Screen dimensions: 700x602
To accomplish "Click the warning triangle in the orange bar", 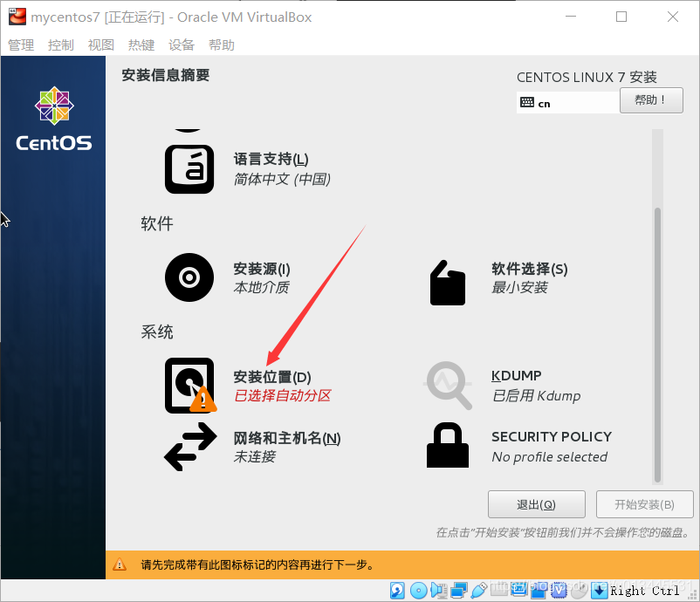I will 120,564.
